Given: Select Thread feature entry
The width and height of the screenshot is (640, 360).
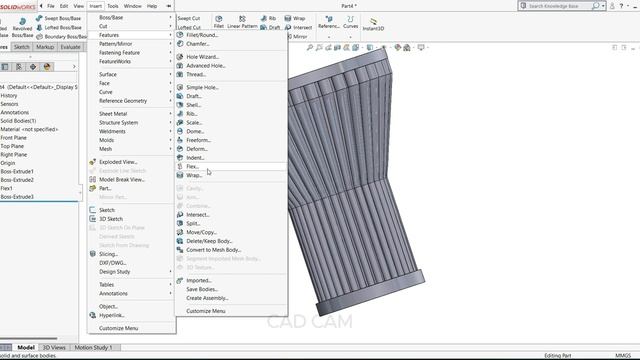Looking at the screenshot, I should point(196,74).
